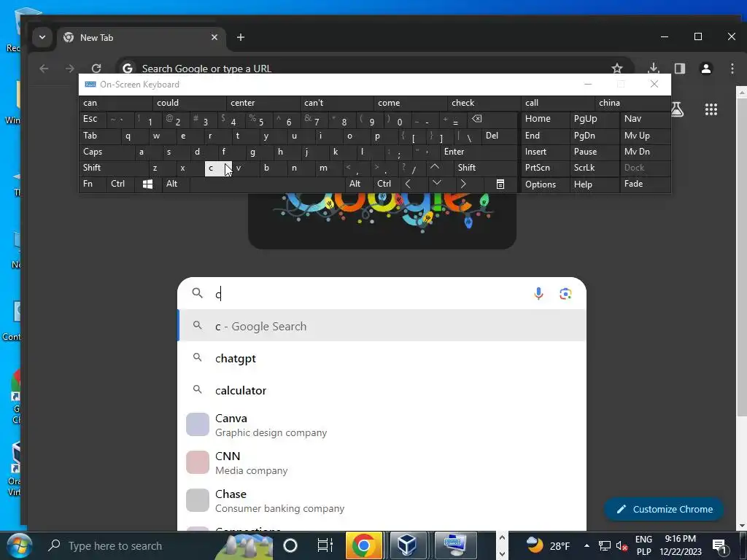Open Task View on the taskbar
The height and width of the screenshot is (560, 747).
pyautogui.click(x=325, y=545)
